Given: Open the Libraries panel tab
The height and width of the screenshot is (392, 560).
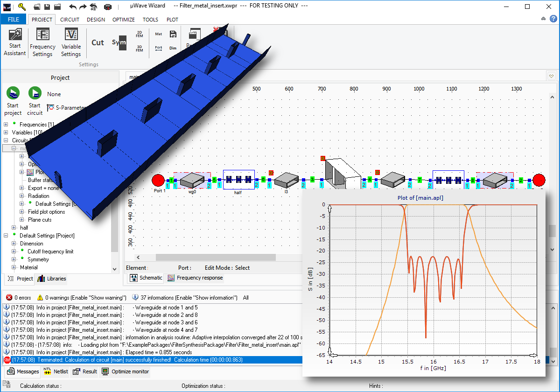Looking at the screenshot, I should [x=52, y=279].
